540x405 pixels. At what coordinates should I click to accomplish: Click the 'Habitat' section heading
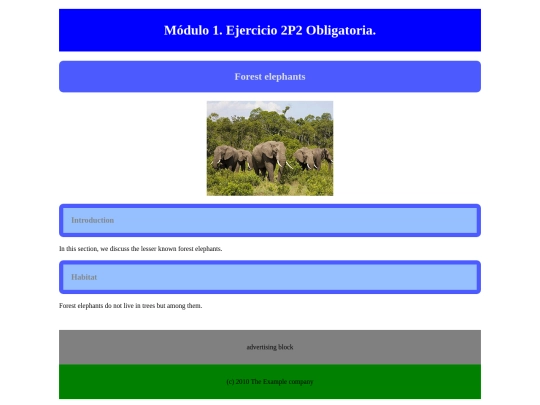[270, 277]
